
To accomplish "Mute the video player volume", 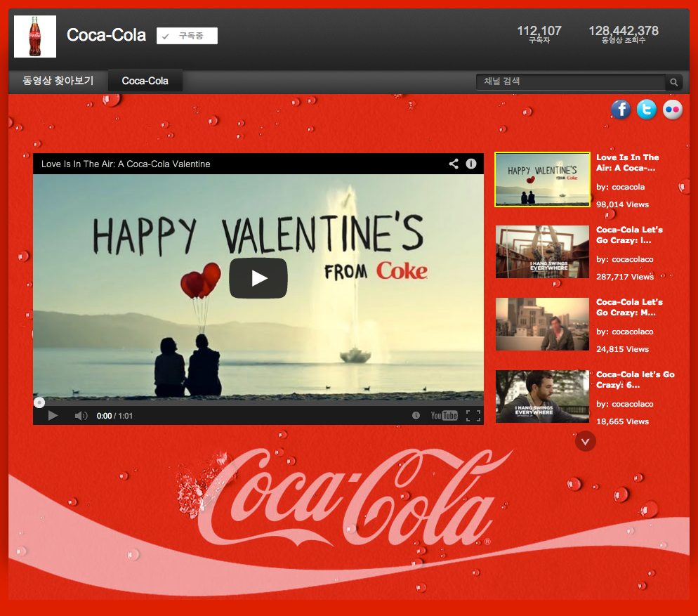I will [x=81, y=416].
